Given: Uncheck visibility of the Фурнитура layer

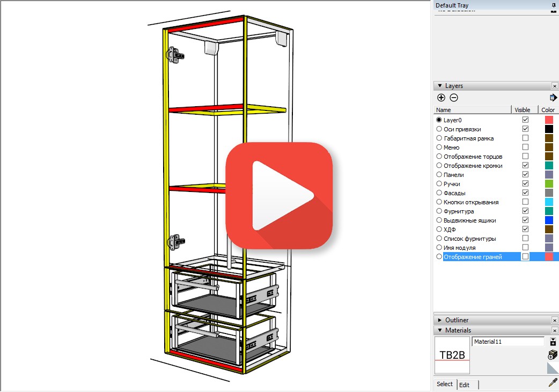Looking at the screenshot, I should [525, 211].
